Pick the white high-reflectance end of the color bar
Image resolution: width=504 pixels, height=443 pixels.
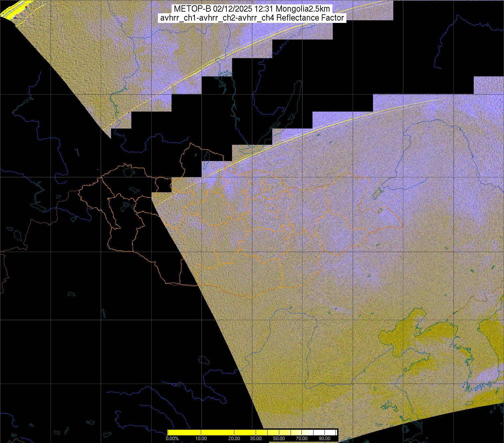coord(331,432)
